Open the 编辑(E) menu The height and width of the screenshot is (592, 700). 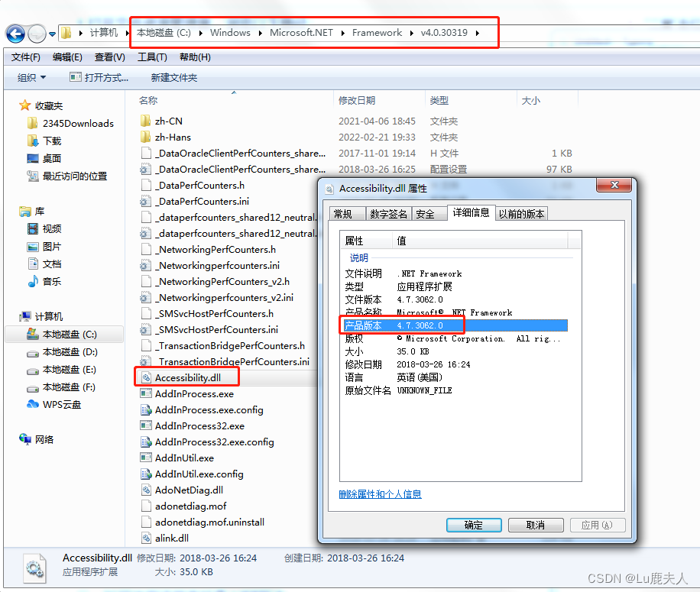coord(67,57)
